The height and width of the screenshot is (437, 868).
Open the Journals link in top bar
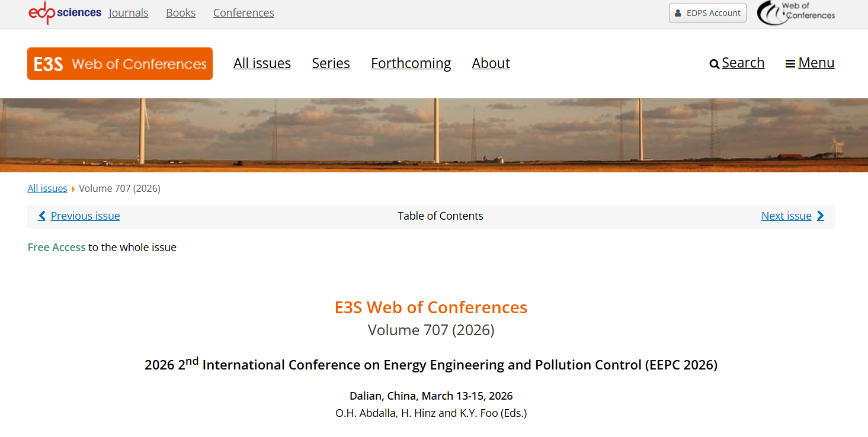pos(129,12)
